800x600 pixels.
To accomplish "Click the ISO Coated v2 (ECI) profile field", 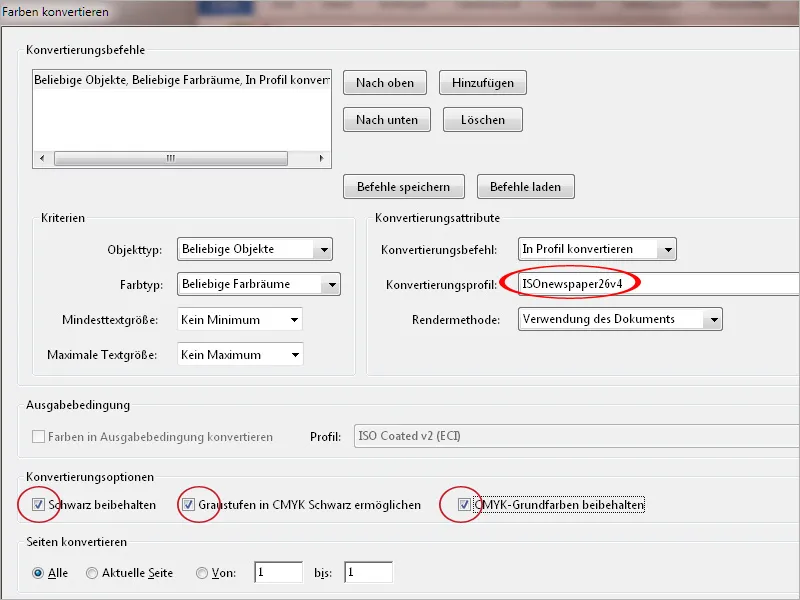I will 577,436.
